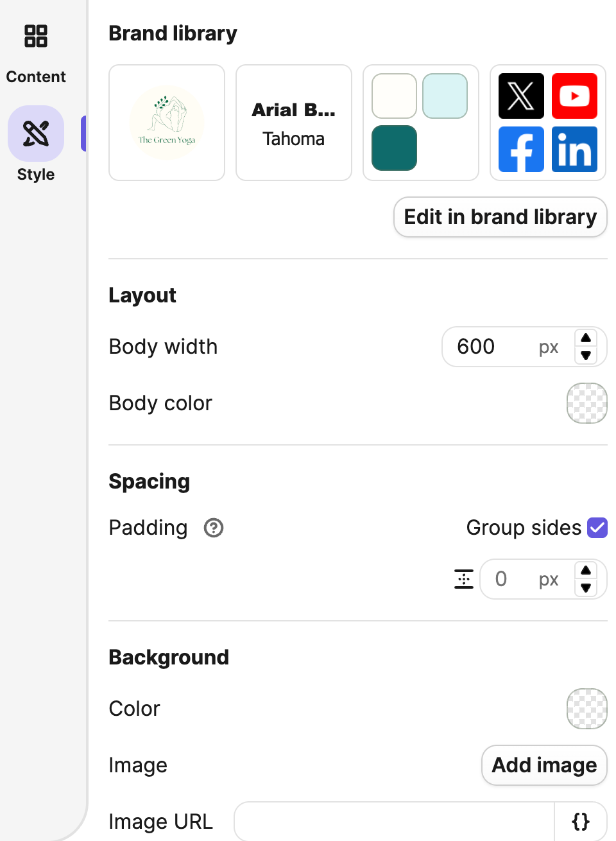
Task: Click Edit in brand library button
Action: click(500, 217)
